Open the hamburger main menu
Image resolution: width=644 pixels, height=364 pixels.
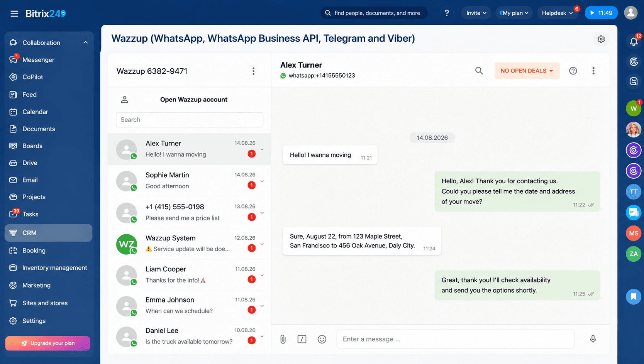[x=14, y=14]
